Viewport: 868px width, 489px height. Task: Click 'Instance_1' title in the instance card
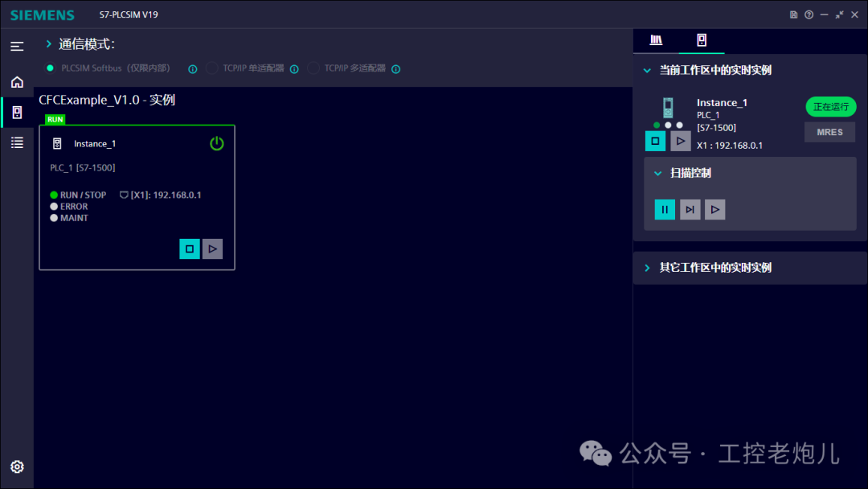(95, 144)
